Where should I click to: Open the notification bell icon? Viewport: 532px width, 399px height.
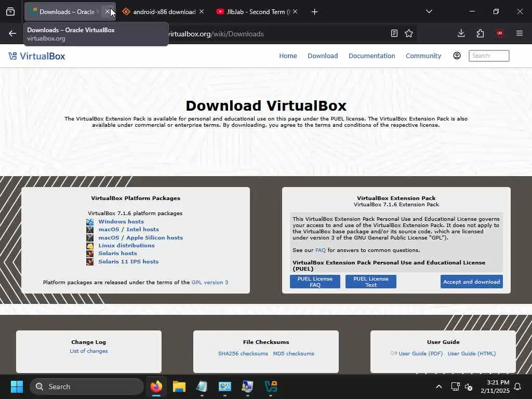point(518,387)
